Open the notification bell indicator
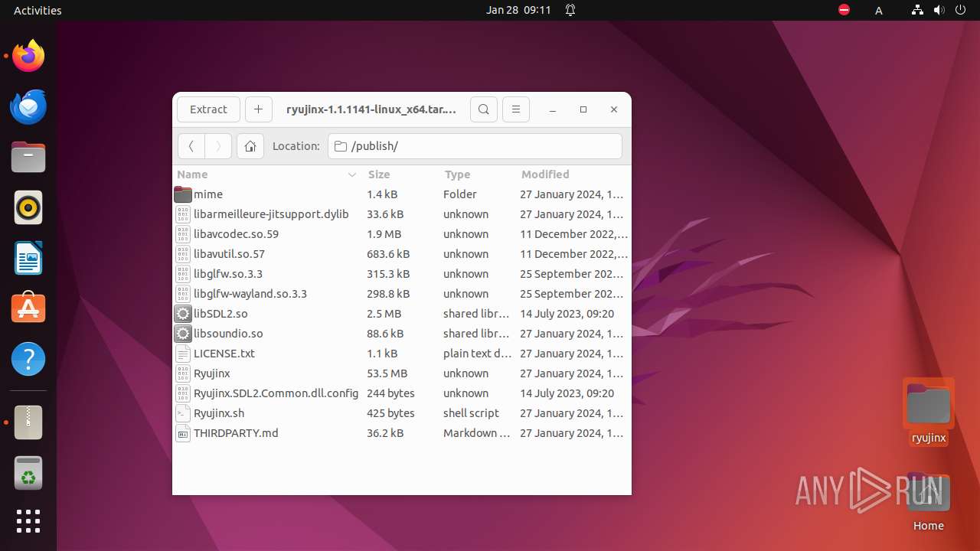The height and width of the screenshot is (551, 980). [570, 10]
